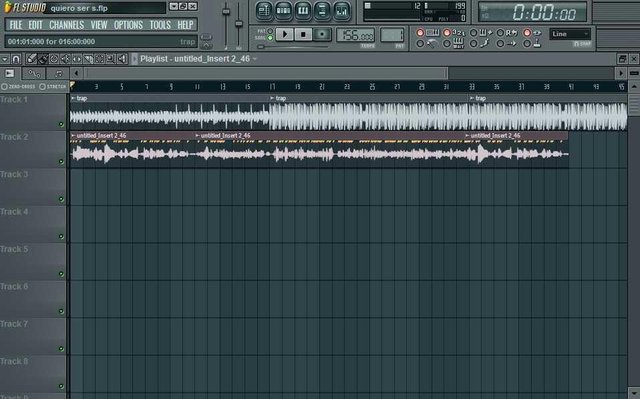Screen dimensions: 640x399
Task: Click the song position slider under transport
Action: (261, 47)
